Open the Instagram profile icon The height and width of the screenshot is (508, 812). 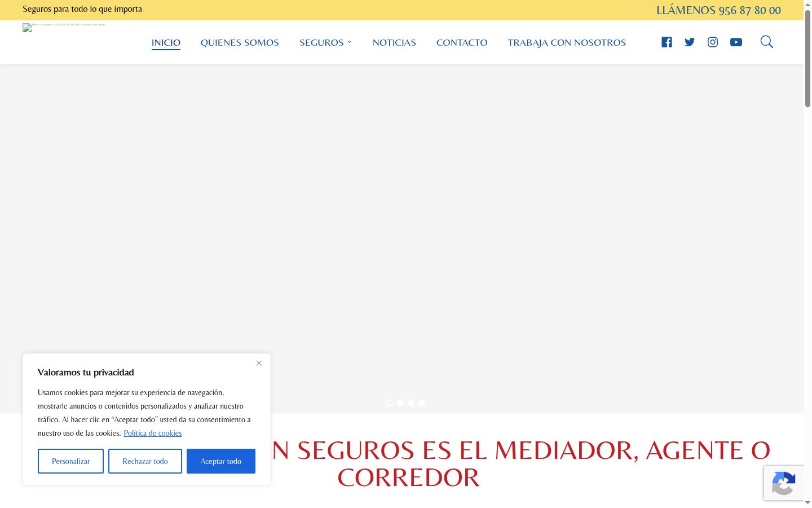(713, 42)
